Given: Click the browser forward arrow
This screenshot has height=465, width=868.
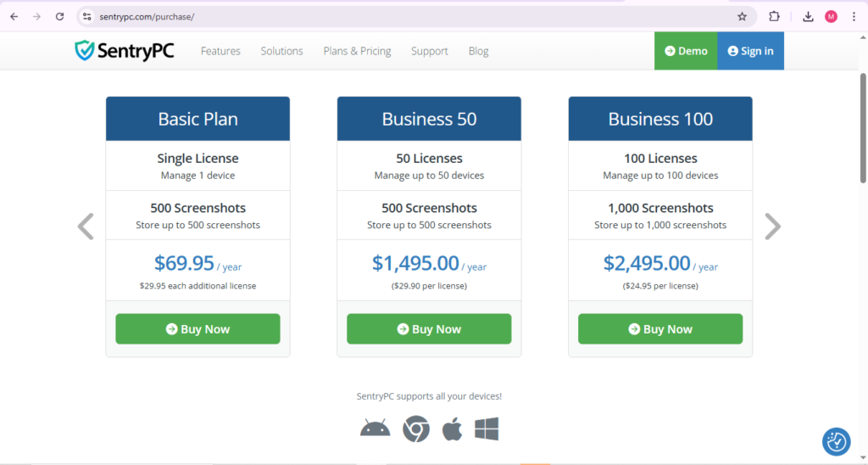Looking at the screenshot, I should coord(36,17).
